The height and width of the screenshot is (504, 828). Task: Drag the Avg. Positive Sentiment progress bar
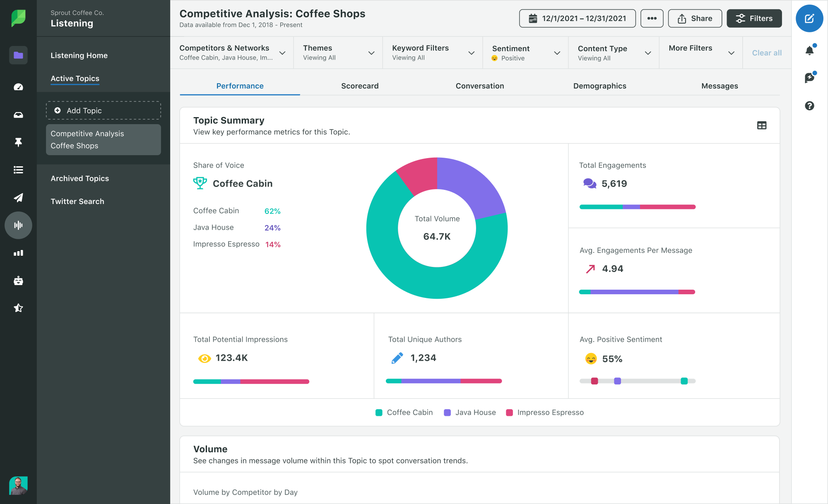coord(639,381)
